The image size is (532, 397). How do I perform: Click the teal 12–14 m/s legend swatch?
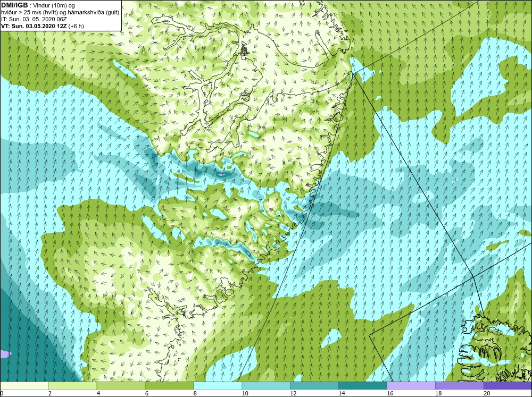314,385
